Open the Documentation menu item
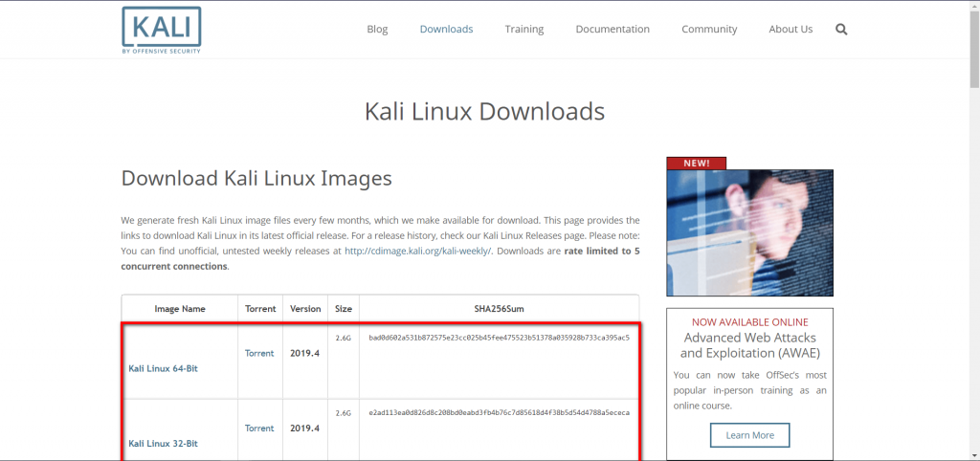This screenshot has width=980, height=461. 612,30
